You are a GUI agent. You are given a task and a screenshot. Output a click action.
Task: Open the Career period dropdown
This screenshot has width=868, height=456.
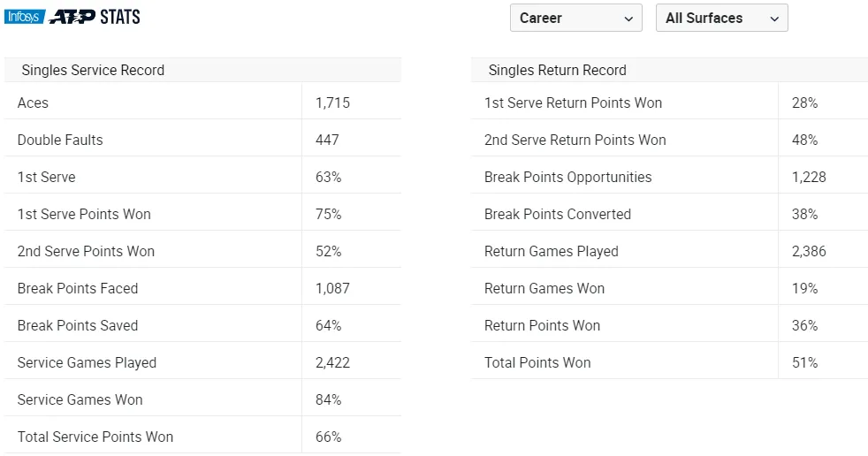575,18
